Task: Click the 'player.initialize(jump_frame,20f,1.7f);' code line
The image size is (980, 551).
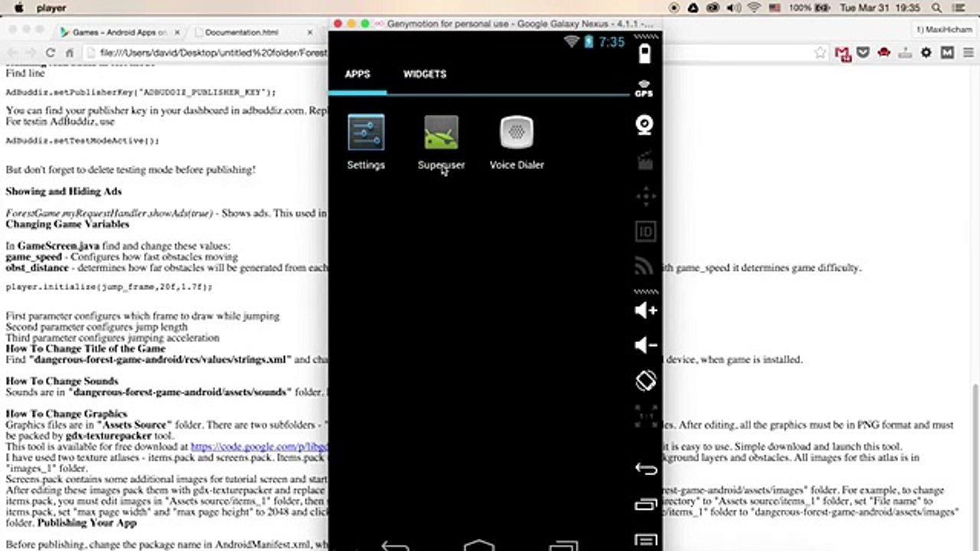Action: 109,287
